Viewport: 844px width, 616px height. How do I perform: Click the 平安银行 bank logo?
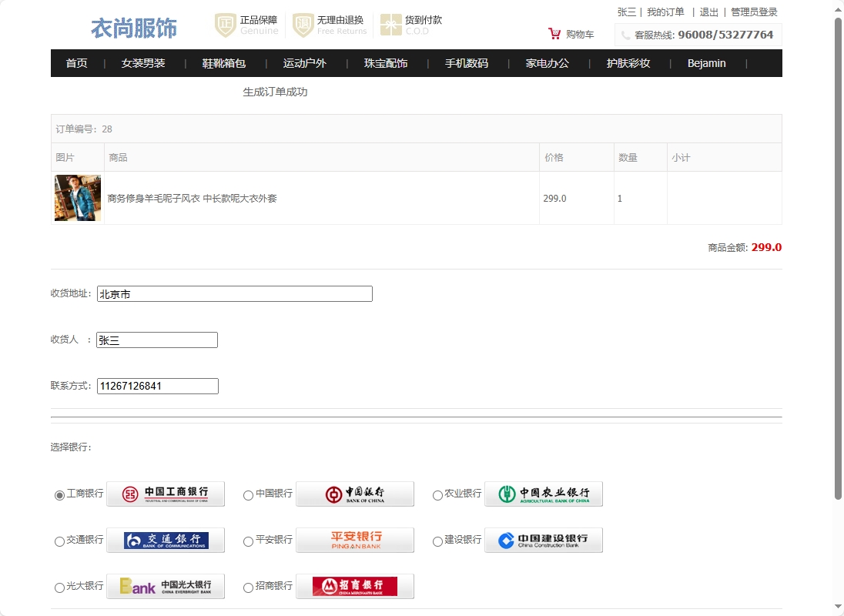point(355,540)
